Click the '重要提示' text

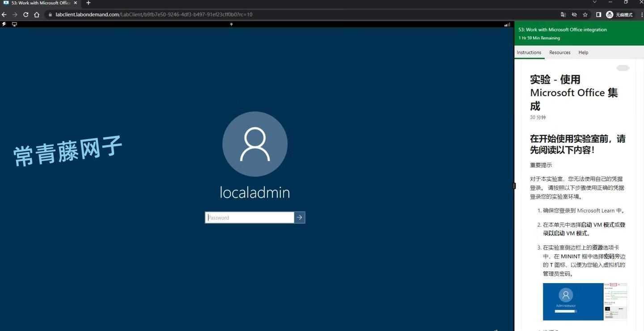(541, 165)
